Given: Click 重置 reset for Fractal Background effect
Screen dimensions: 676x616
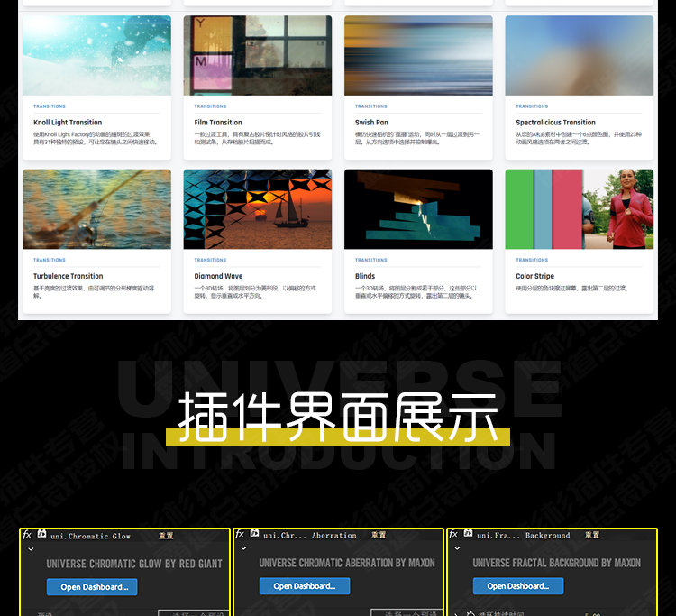Looking at the screenshot, I should 592,535.
